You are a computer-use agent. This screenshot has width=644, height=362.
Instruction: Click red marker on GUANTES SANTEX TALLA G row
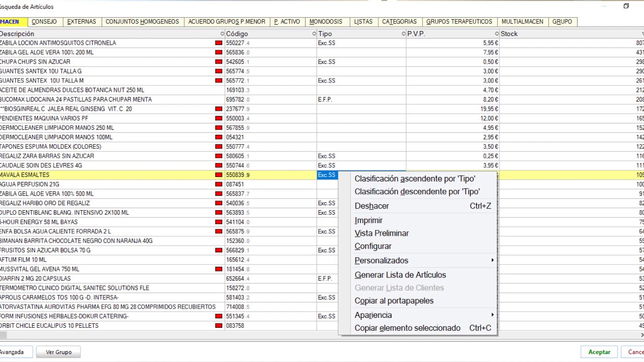[x=219, y=71]
